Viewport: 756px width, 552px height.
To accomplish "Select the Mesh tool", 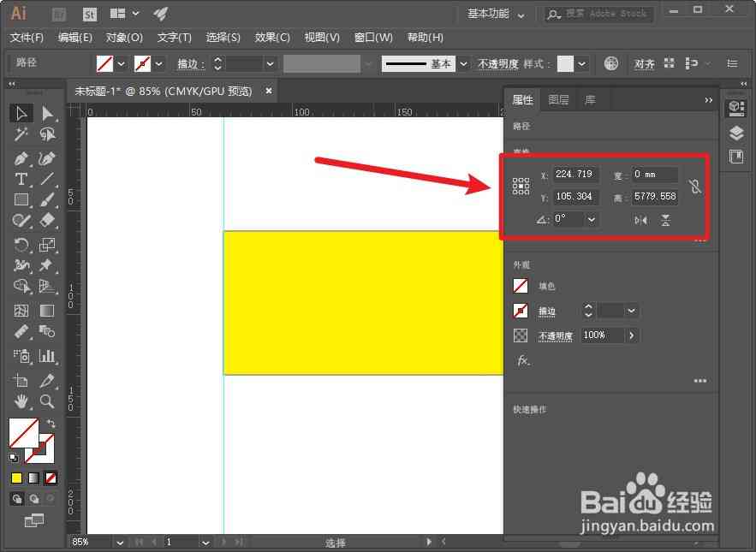I will coord(21,311).
